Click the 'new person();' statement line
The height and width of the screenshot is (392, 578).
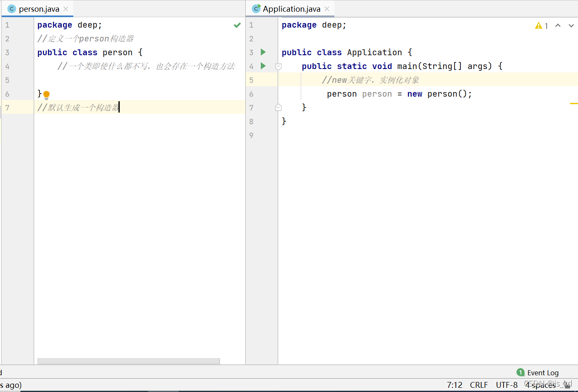pos(399,94)
